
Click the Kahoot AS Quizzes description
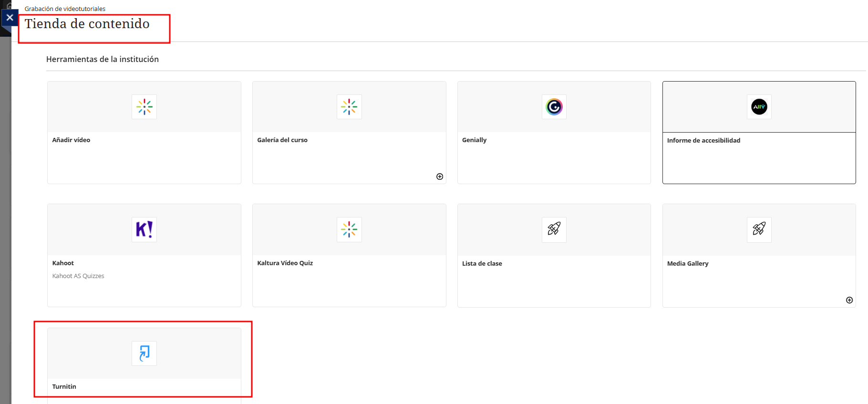click(x=78, y=276)
